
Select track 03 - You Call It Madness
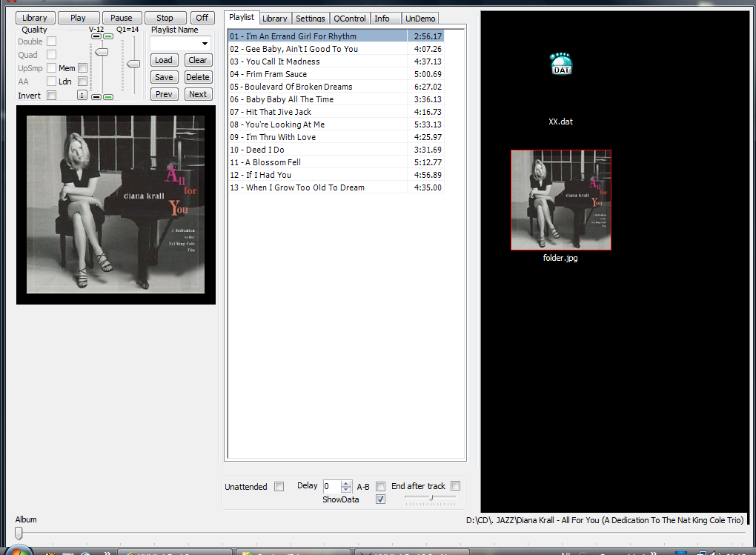pyautogui.click(x=336, y=62)
